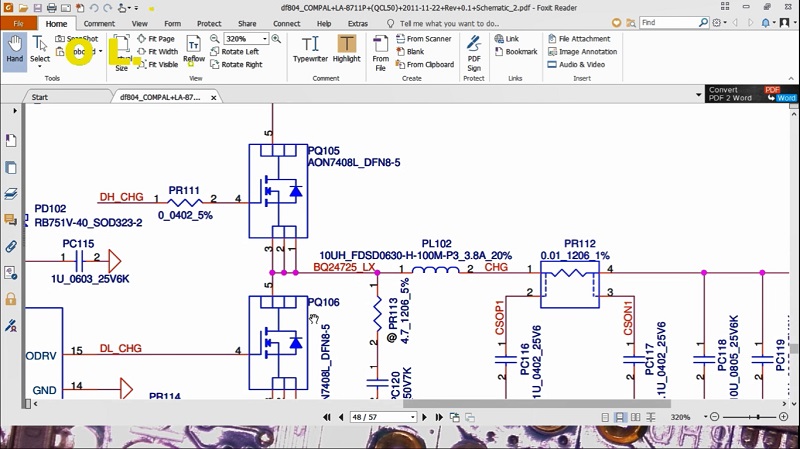Image resolution: width=800 pixels, height=449 pixels.
Task: Open the search settings gear dropdown
Action: click(719, 23)
